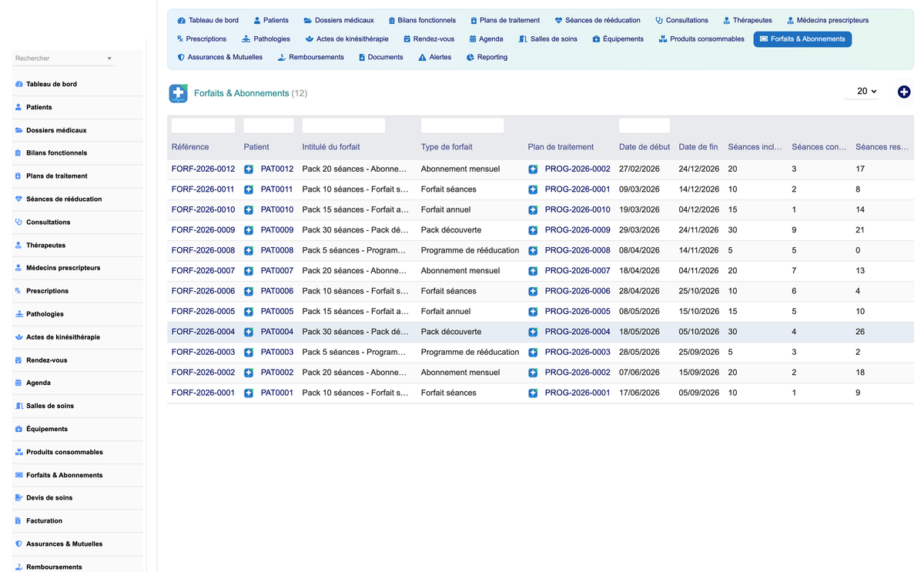Click the plan icon beside PROG-2026-0005

coord(533,312)
